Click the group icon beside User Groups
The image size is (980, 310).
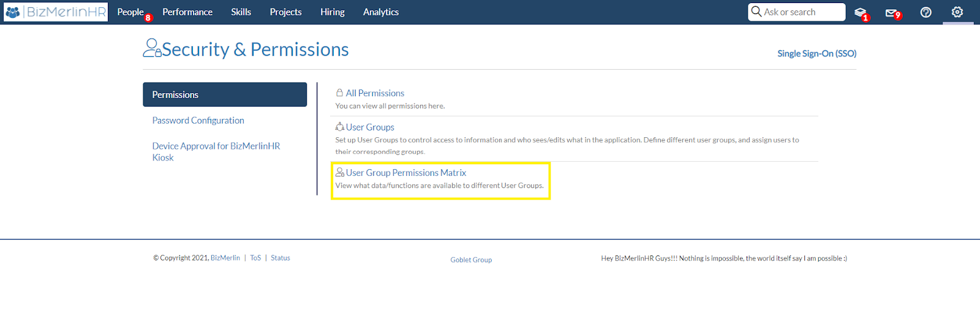click(340, 126)
